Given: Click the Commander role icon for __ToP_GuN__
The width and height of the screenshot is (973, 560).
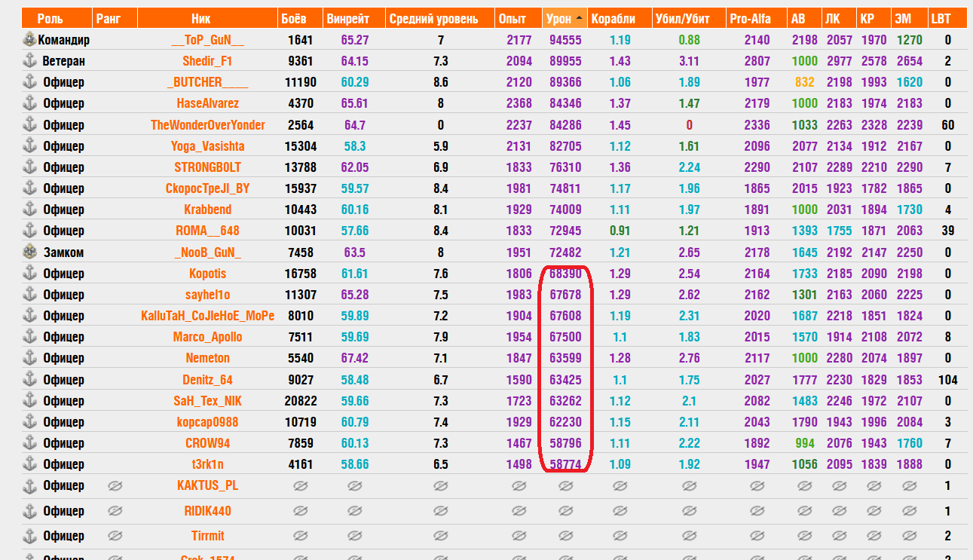Looking at the screenshot, I should click(x=30, y=40).
